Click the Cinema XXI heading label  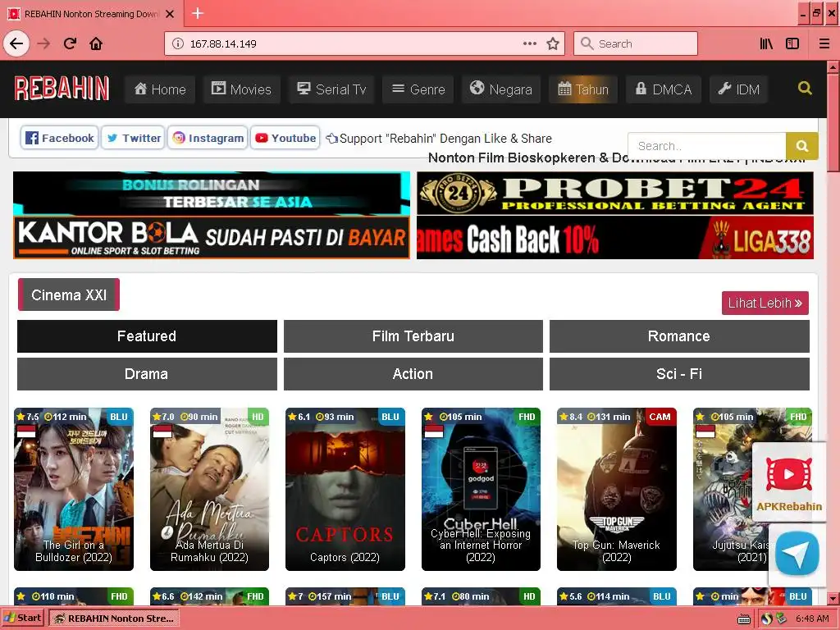(x=69, y=294)
